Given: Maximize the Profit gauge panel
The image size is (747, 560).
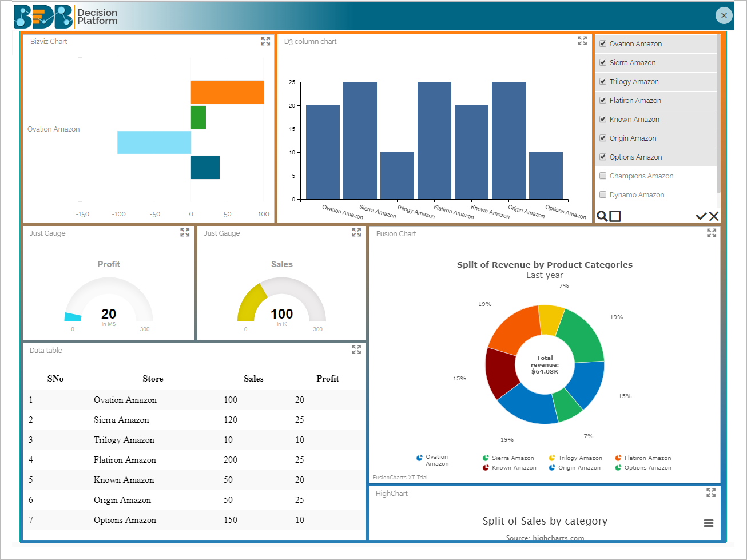Looking at the screenshot, I should [185, 232].
